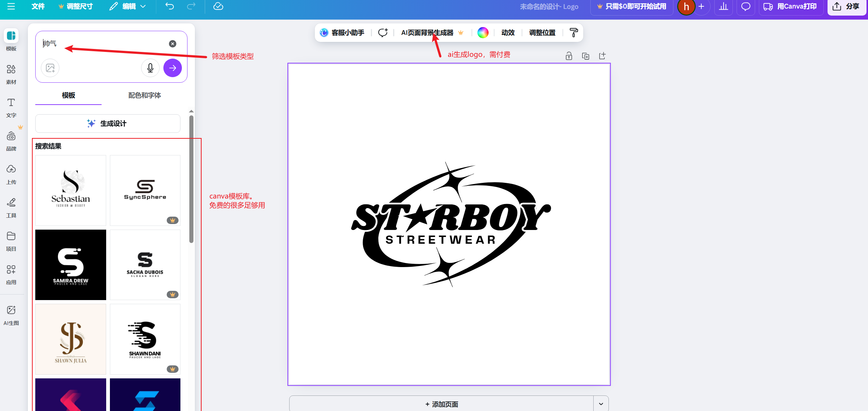
Task: Open the 文件 menu
Action: (x=38, y=6)
